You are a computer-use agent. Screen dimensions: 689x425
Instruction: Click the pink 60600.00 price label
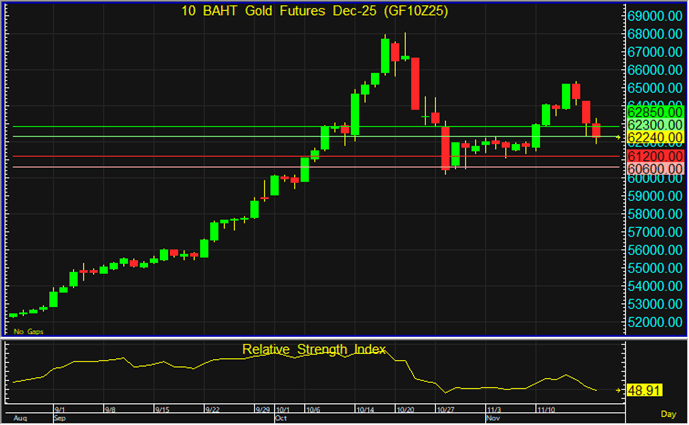(655, 171)
